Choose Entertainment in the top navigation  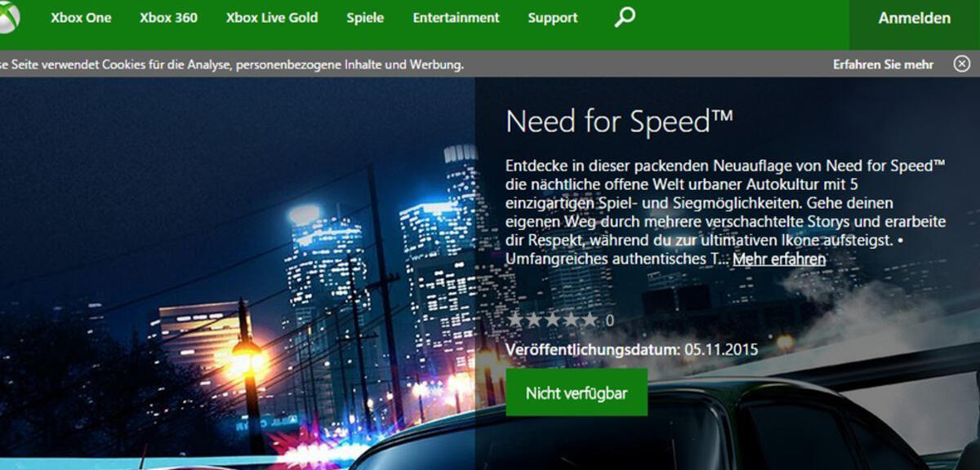(456, 18)
